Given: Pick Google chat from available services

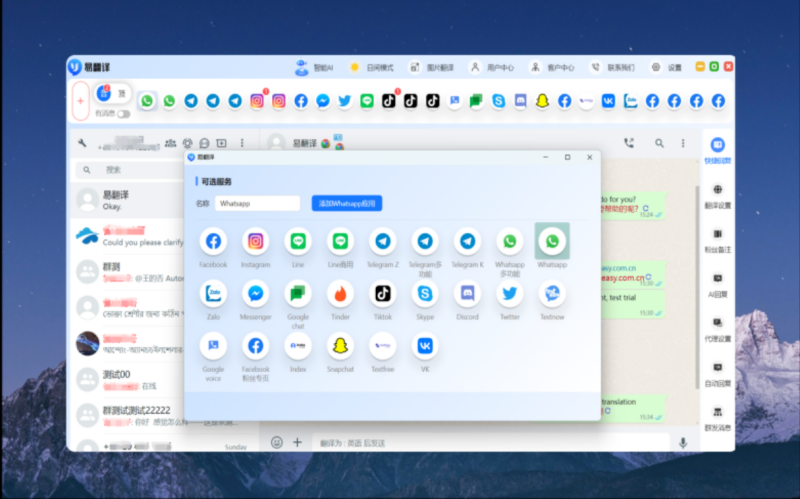Looking at the screenshot, I should coord(298,294).
